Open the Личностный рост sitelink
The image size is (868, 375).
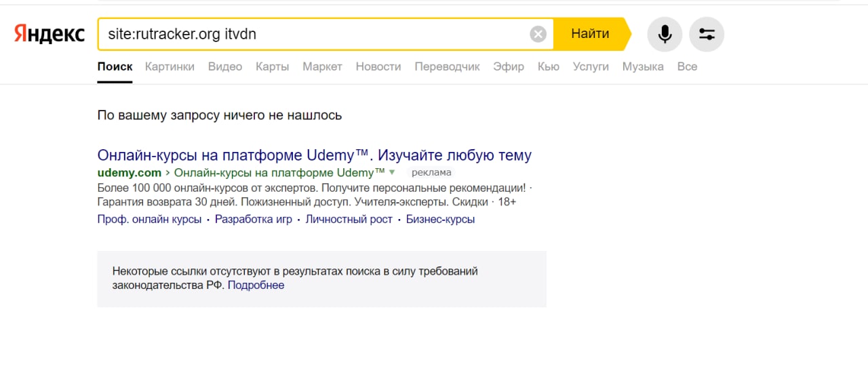[349, 219]
